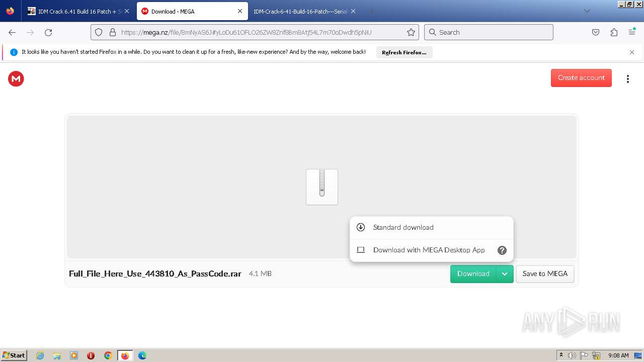This screenshot has height=362, width=644.
Task: Close the first IDM Crack tab
Action: pyautogui.click(x=127, y=11)
